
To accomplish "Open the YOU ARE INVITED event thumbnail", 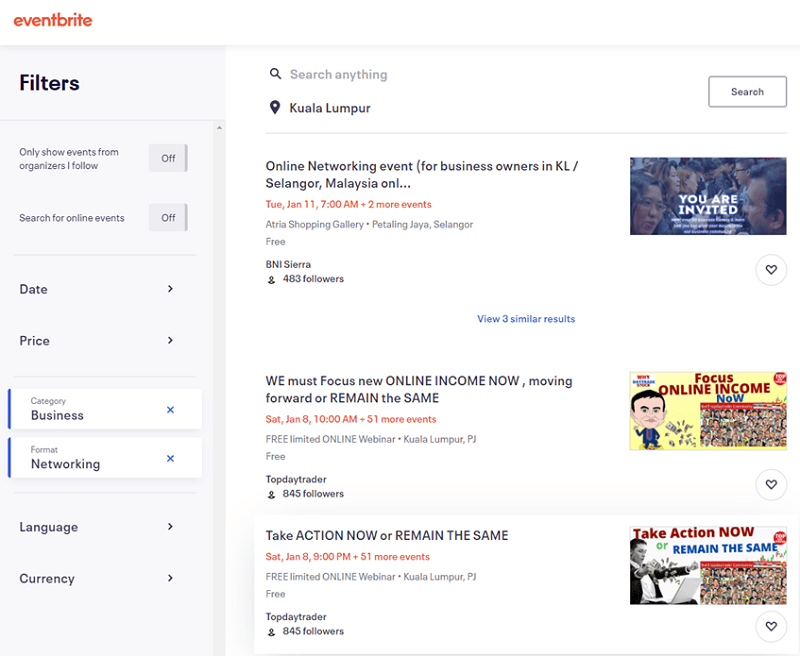I will [x=707, y=196].
